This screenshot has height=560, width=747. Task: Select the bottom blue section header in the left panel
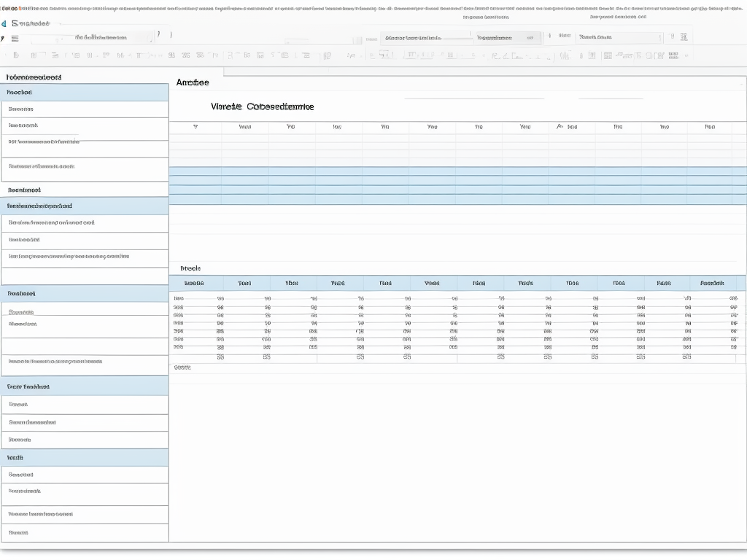[x=85, y=458]
